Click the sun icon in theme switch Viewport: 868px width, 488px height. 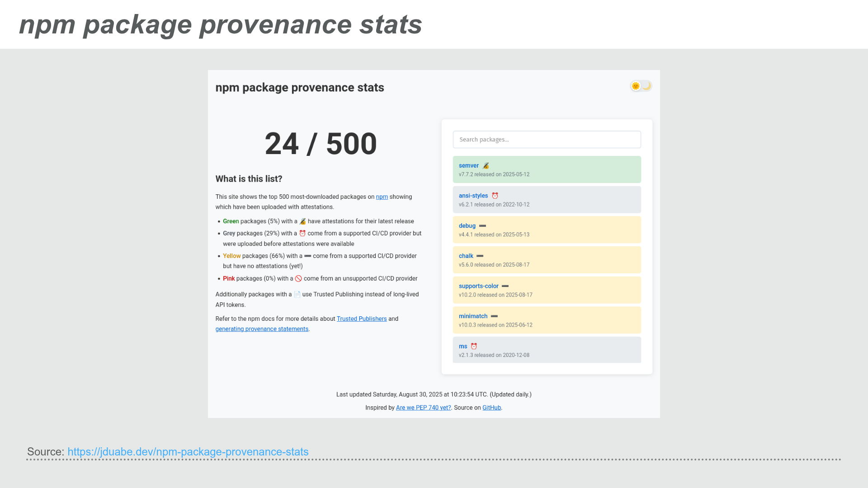[636, 86]
